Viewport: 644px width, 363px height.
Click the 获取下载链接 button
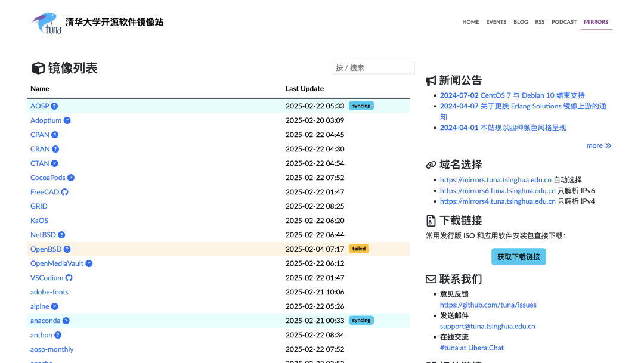point(519,257)
